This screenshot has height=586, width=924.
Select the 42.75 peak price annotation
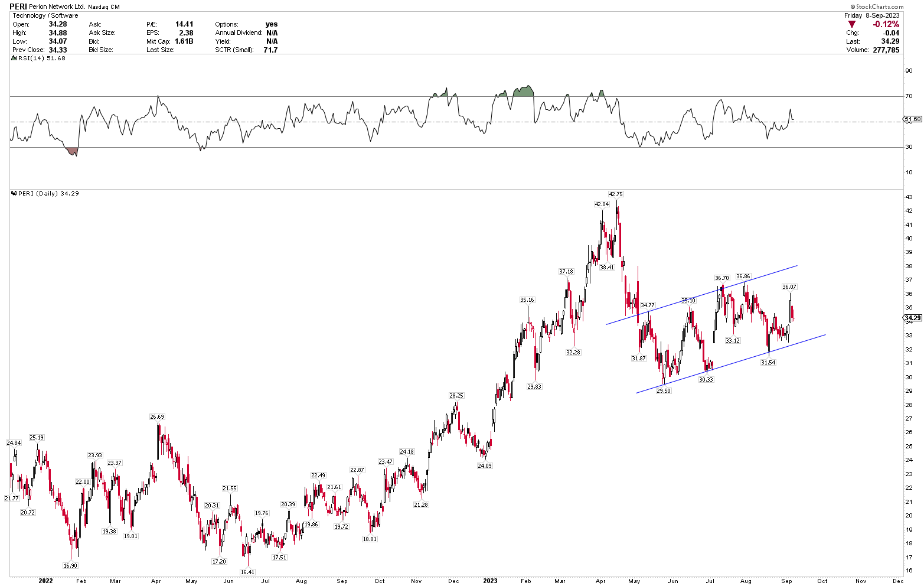pos(616,194)
